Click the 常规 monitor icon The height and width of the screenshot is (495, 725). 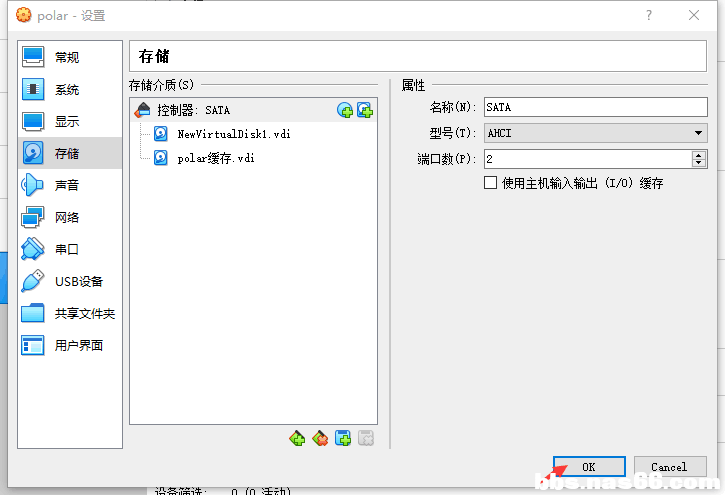[x=33, y=57]
